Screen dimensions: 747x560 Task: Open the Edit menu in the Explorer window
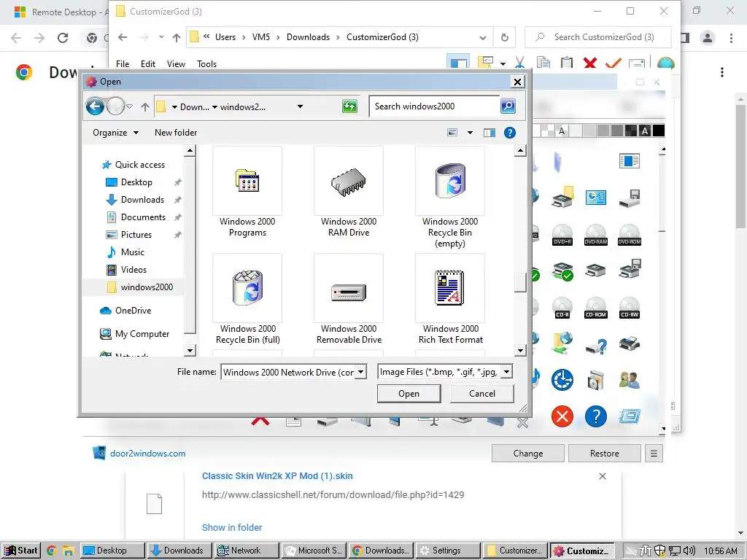(147, 64)
